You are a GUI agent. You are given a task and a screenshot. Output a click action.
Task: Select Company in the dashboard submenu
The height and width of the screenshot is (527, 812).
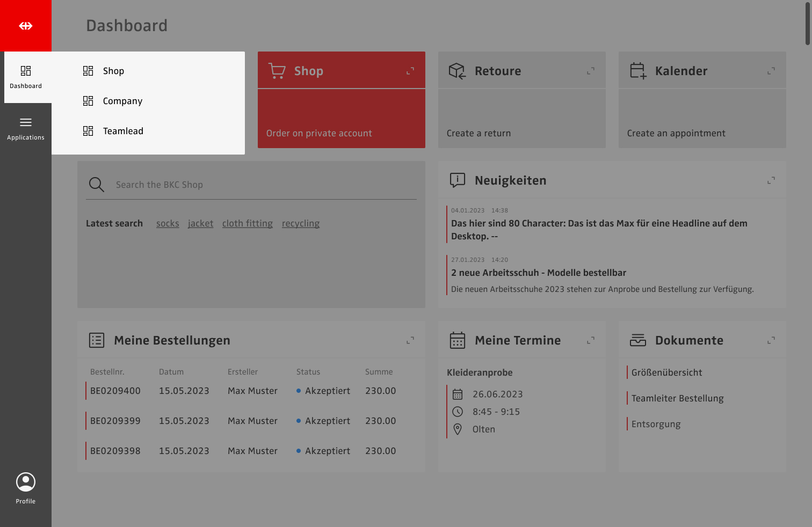122,101
